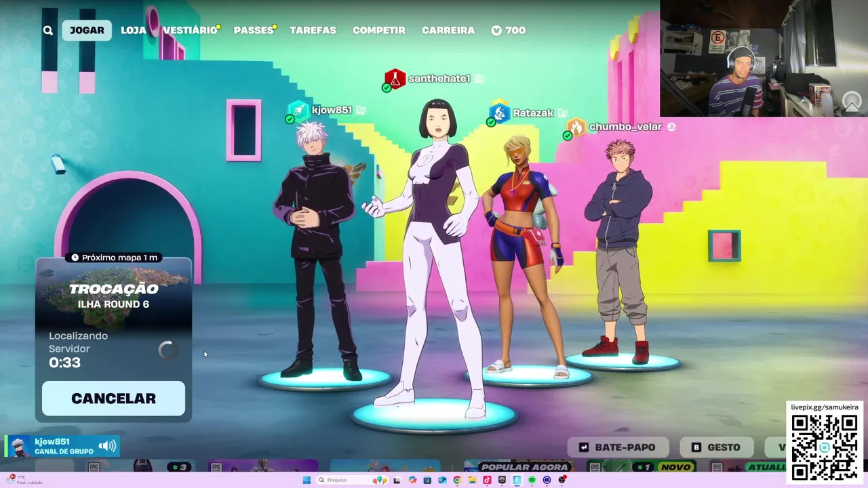Click the player name Ratazak
This screenshot has height=488, width=868.
tap(533, 113)
